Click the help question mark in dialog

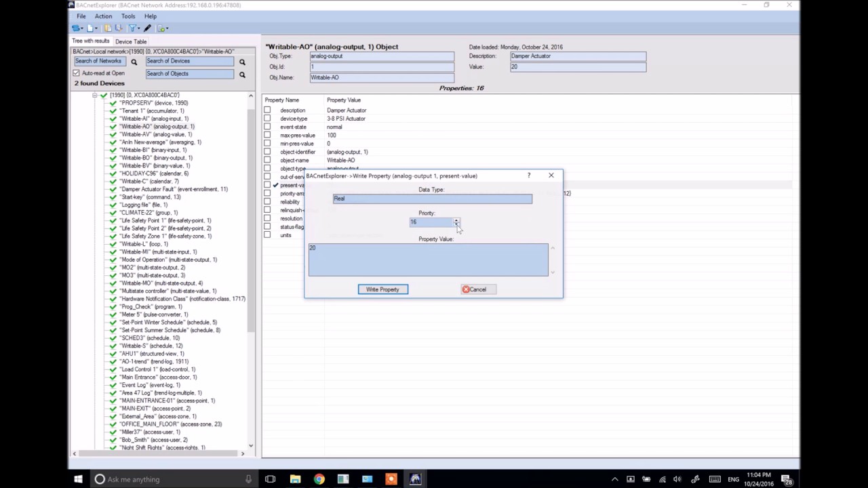click(x=529, y=176)
